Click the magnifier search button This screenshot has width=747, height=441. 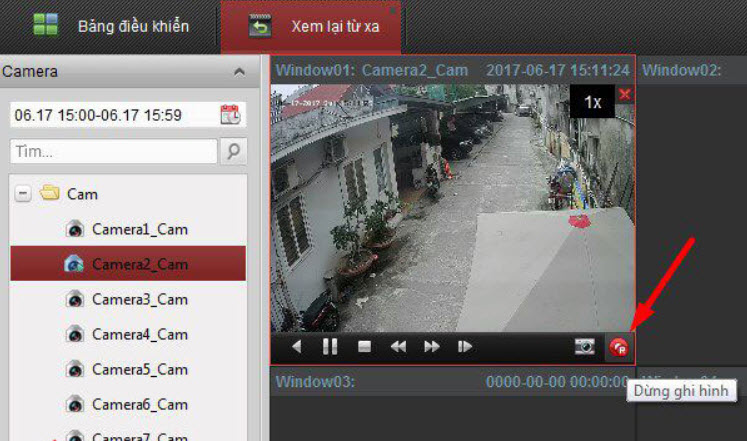point(233,151)
